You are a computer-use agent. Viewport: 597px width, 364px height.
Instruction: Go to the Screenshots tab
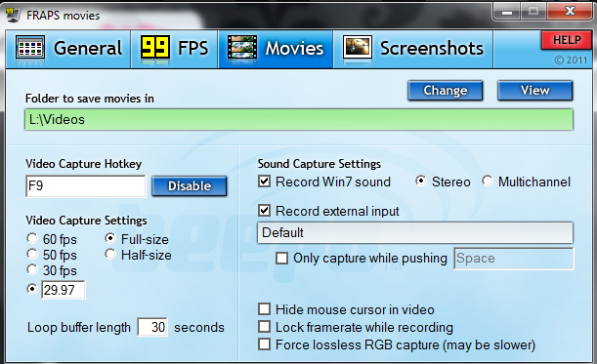(413, 49)
